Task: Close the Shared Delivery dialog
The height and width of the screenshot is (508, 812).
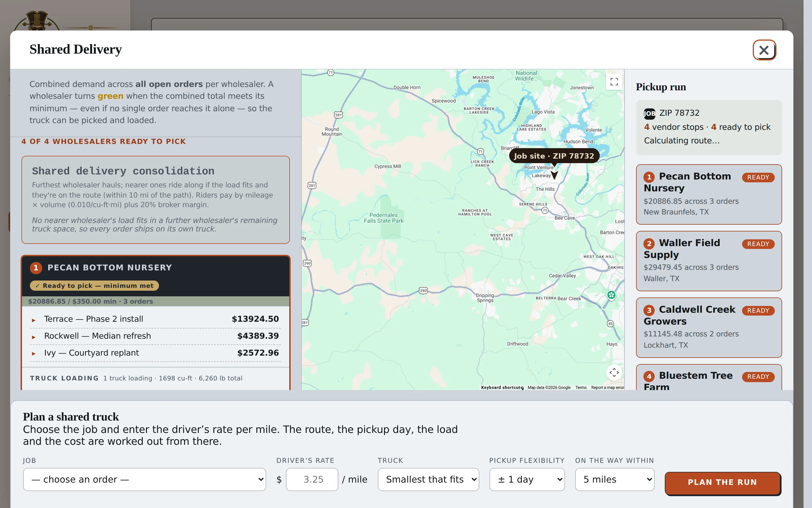Action: click(x=764, y=50)
